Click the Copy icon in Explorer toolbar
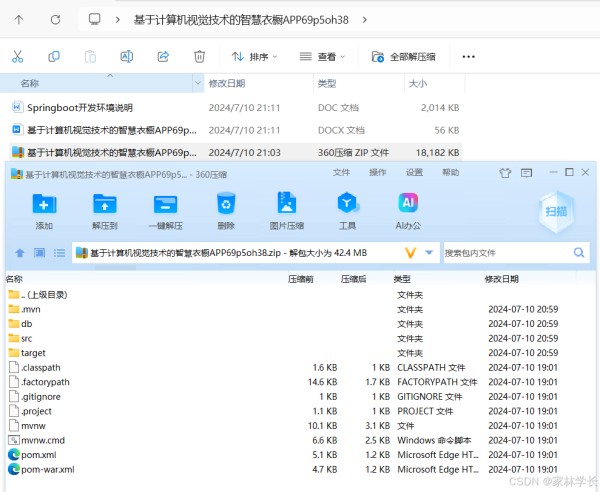 click(54, 57)
